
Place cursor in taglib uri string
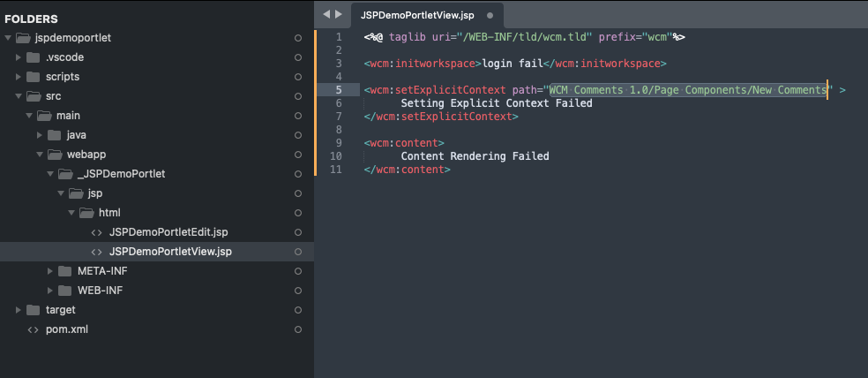[524, 37]
